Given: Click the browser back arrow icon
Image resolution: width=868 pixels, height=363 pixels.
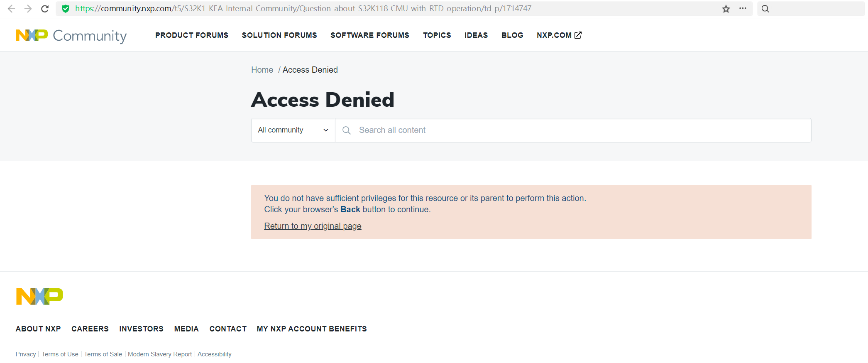Looking at the screenshot, I should coord(12,9).
